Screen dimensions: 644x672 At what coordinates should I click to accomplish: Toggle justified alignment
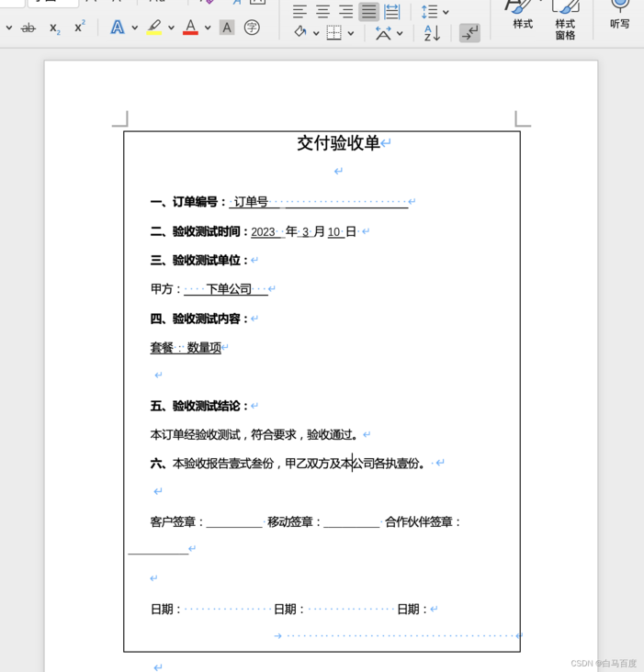(x=368, y=11)
